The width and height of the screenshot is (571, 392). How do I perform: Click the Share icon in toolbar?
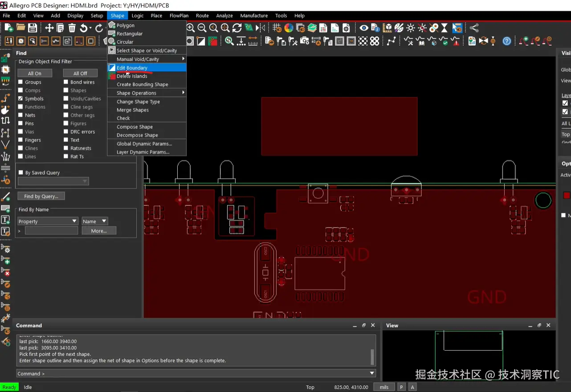click(x=474, y=28)
